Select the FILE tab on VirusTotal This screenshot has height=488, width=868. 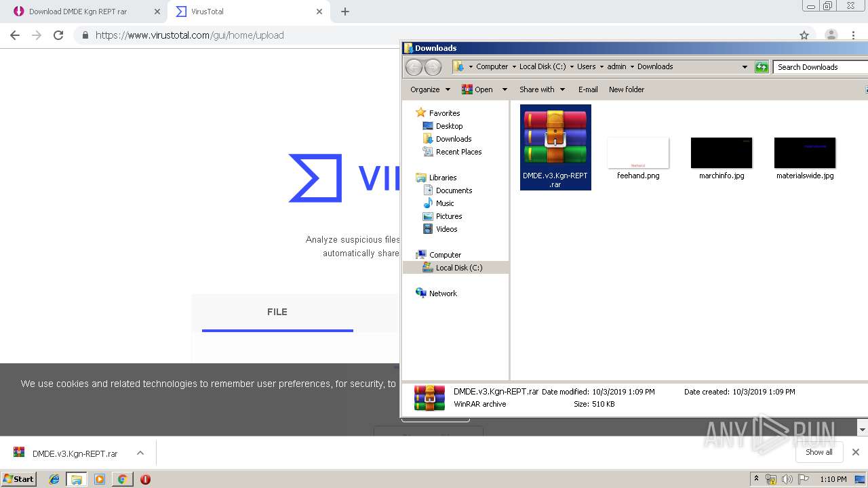(x=277, y=312)
